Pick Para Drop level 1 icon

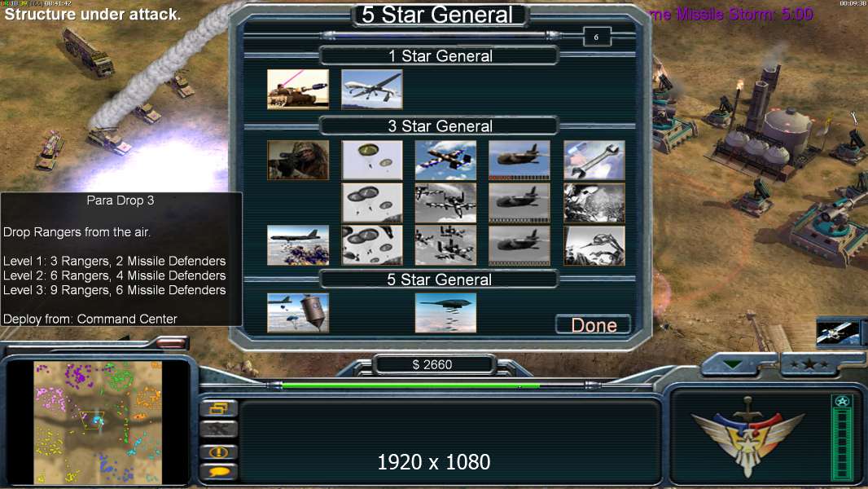[372, 160]
